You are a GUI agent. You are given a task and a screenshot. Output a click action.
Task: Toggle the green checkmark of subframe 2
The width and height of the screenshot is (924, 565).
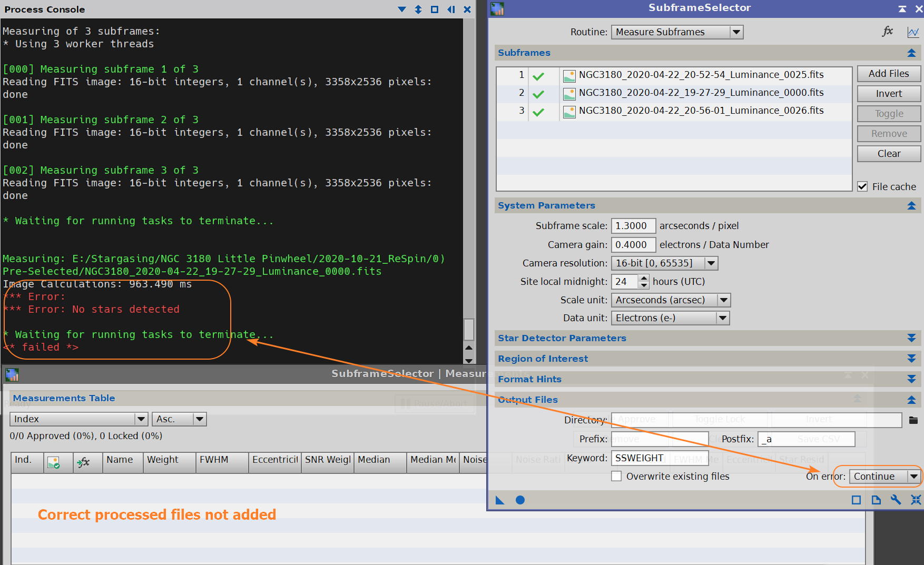tap(538, 94)
